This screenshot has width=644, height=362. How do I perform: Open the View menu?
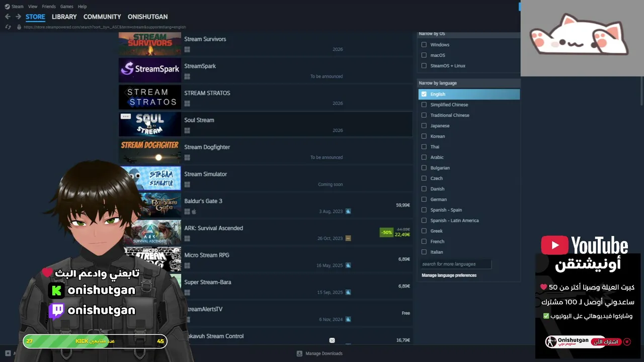tap(33, 7)
